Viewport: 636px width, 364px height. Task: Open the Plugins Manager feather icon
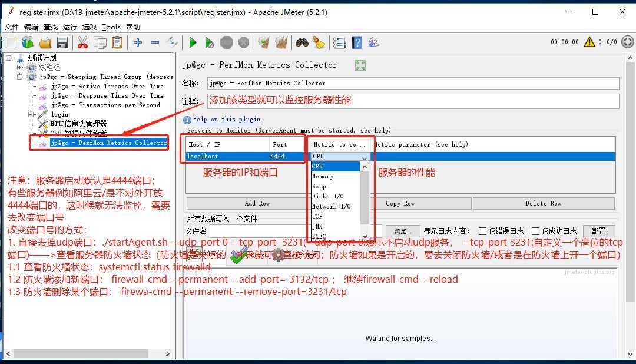coord(373,42)
